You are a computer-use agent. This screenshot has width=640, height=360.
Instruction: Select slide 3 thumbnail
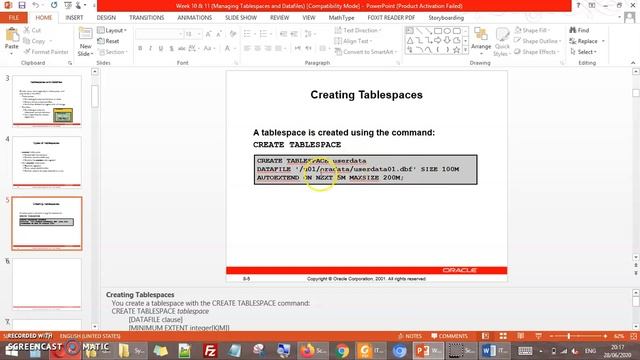tap(47, 101)
